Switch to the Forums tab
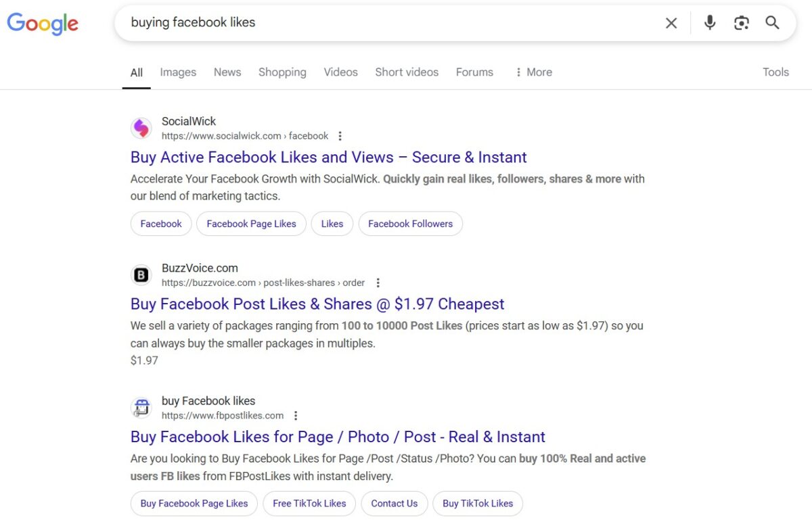The image size is (812, 520). pos(474,72)
